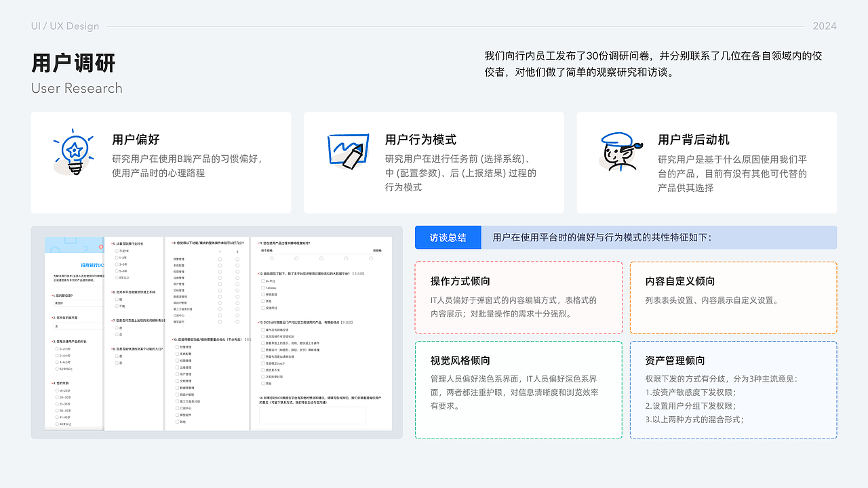Tick the 没使用过 checkbox
The image size is (868, 488).
point(263,308)
